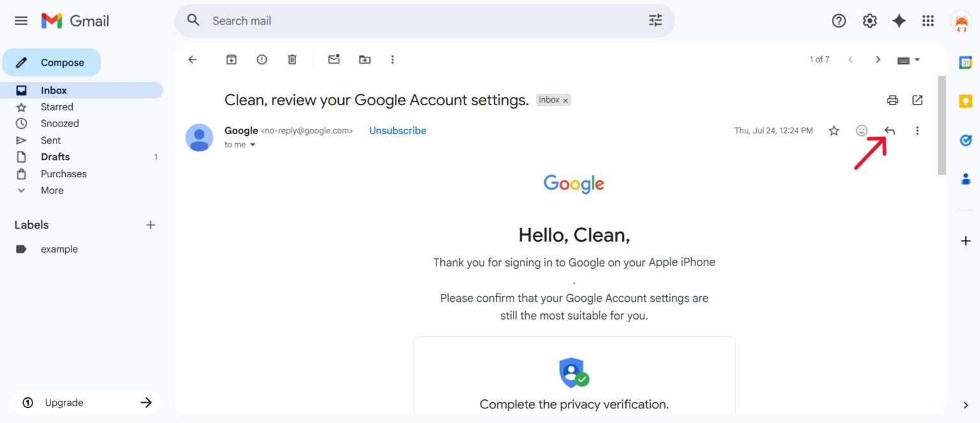Select Inbox in the left sidebar

tap(53, 89)
